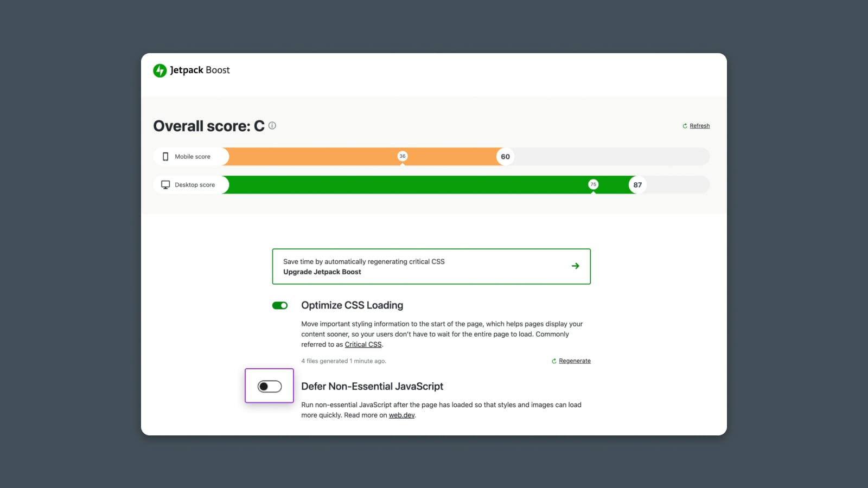Click the 36 marker on the mobile bar
The width and height of the screenshot is (868, 488).
(403, 156)
